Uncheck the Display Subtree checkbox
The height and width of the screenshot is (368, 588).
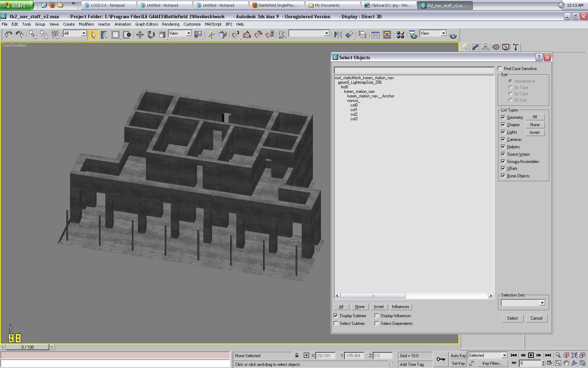pyautogui.click(x=336, y=316)
